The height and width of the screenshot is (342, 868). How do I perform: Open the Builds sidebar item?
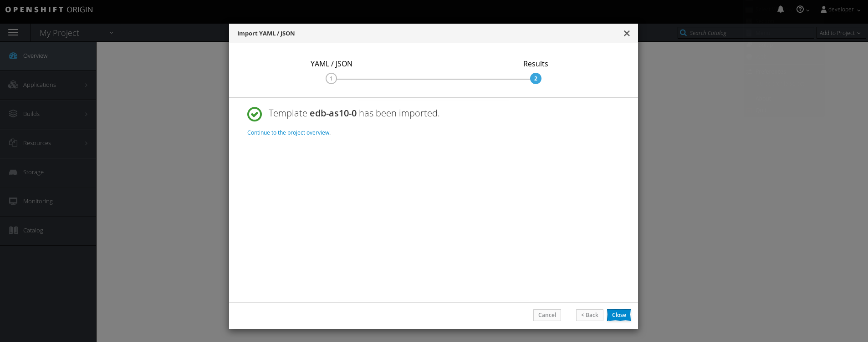pyautogui.click(x=48, y=114)
